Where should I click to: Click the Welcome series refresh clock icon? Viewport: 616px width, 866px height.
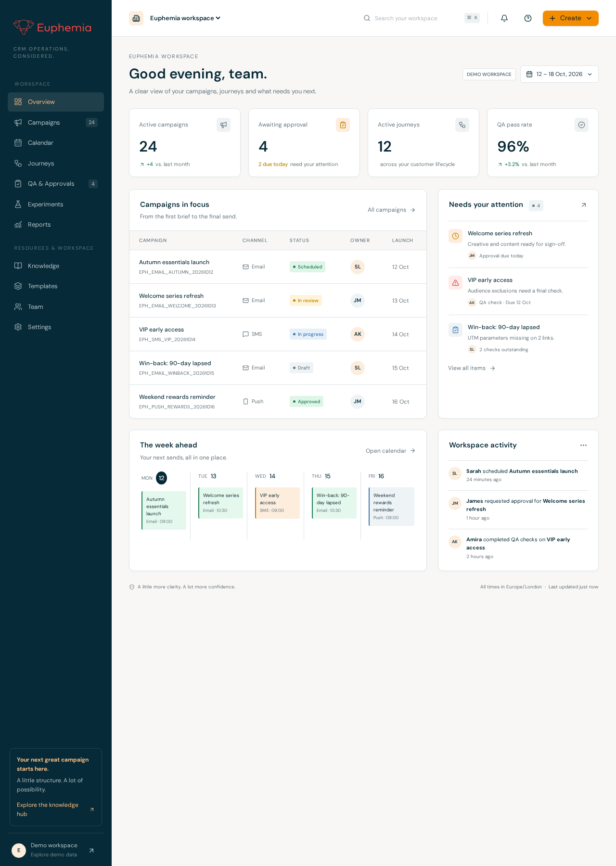[x=455, y=236]
